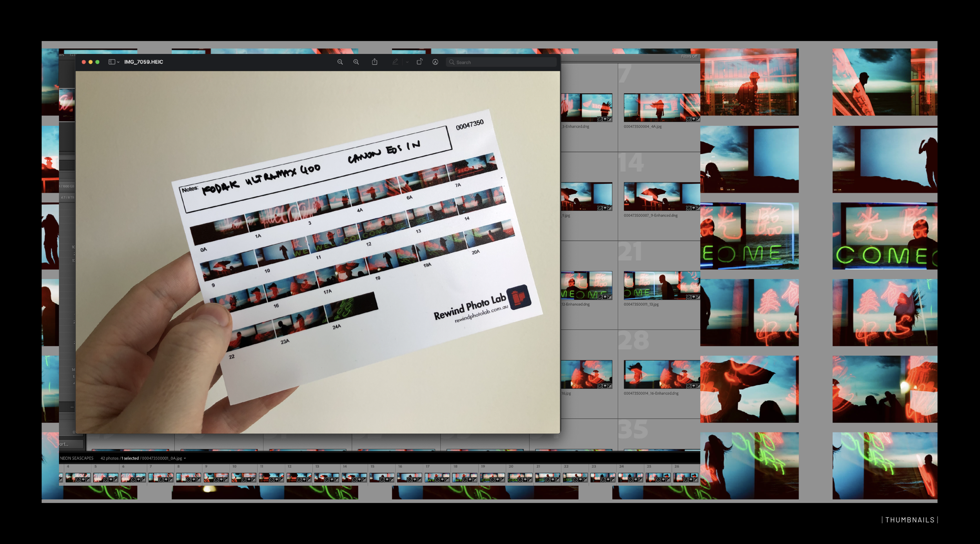Click the develop adjustments badge on 000473500004_4A.jpg
The width and height of the screenshot is (980, 544).
(x=698, y=119)
